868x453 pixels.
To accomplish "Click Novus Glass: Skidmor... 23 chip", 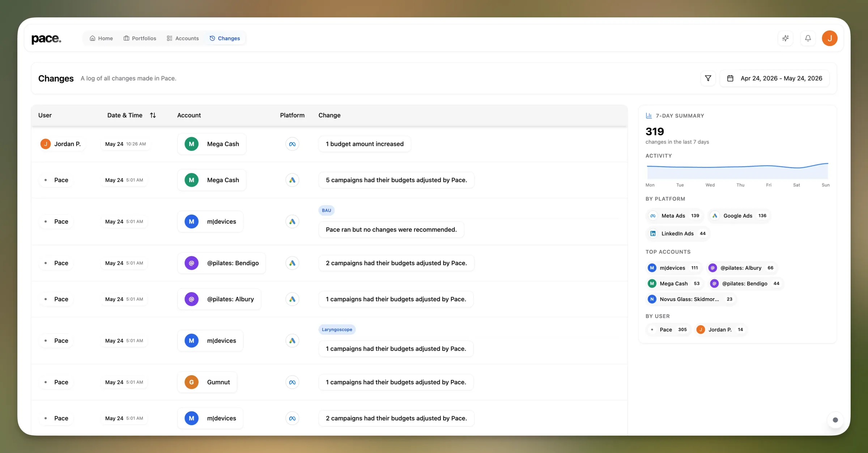I will click(691, 299).
